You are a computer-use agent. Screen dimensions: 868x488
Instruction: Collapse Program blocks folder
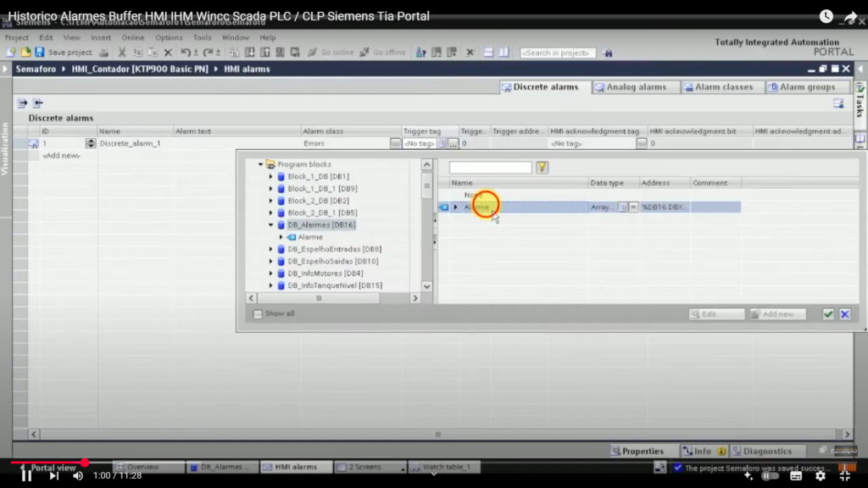point(260,164)
